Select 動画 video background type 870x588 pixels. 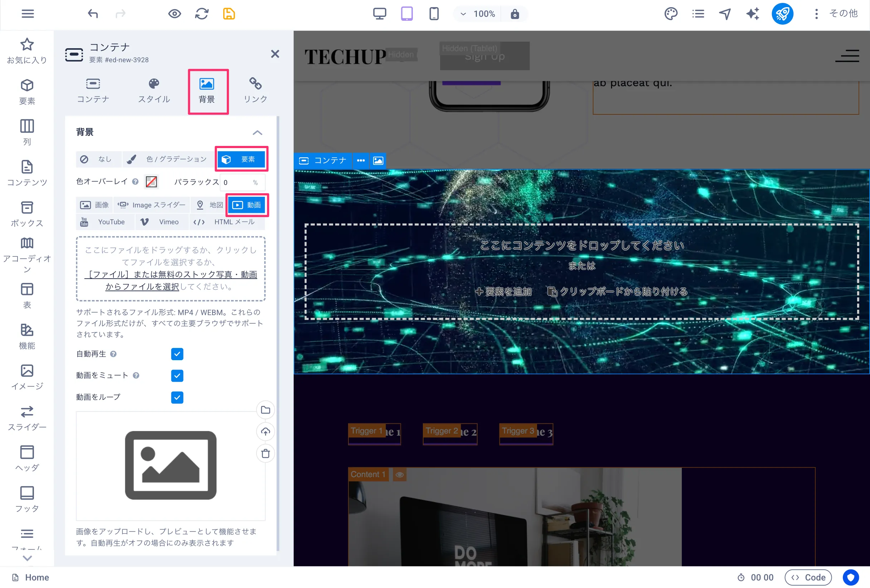[247, 205]
